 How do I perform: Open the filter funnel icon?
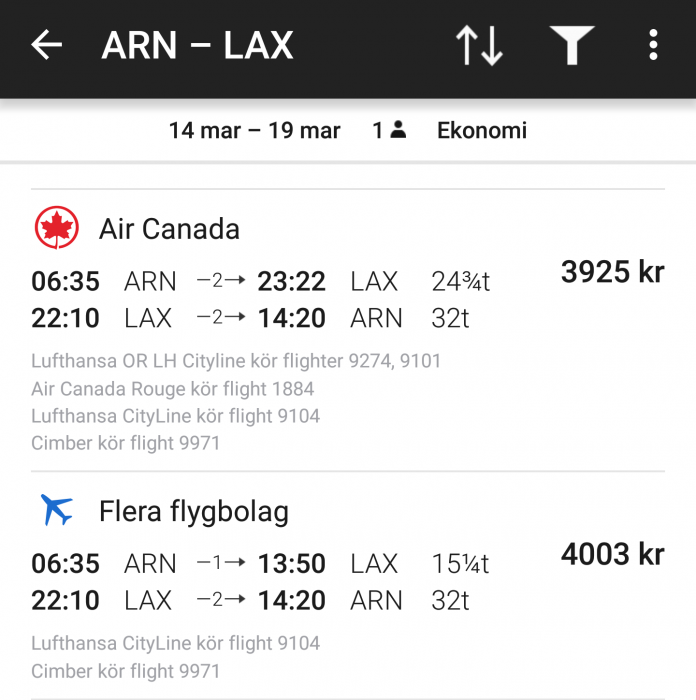pos(572,46)
